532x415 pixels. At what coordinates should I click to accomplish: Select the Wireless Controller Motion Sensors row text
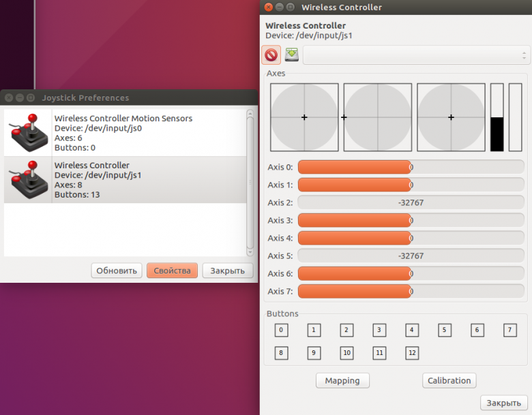coord(123,133)
